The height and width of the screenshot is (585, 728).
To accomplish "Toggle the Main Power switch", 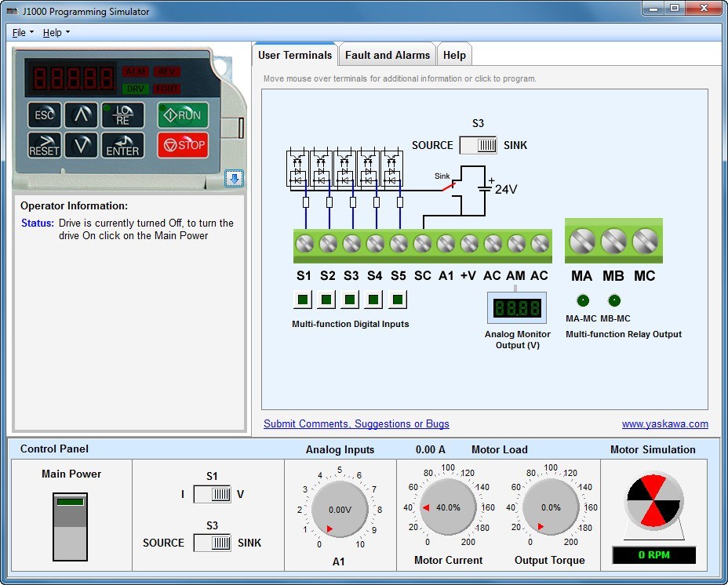I will pyautogui.click(x=70, y=525).
